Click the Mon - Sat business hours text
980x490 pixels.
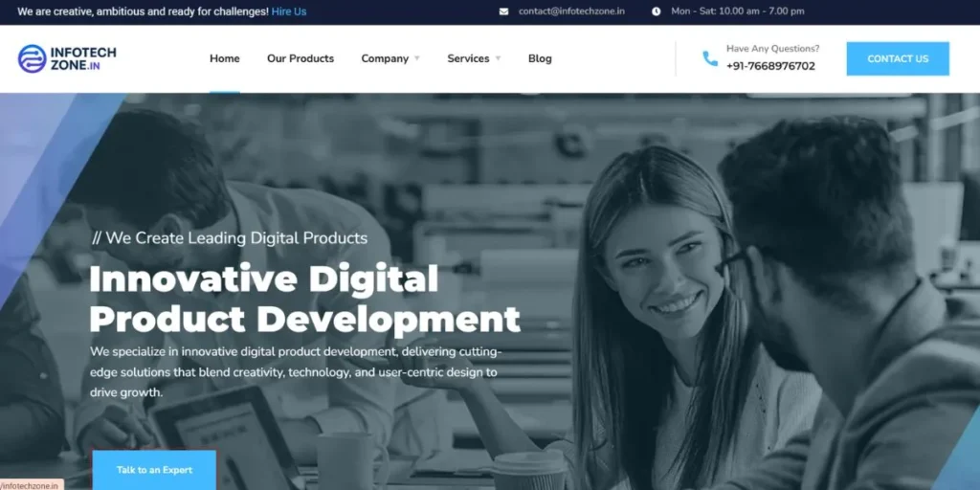[x=737, y=11]
